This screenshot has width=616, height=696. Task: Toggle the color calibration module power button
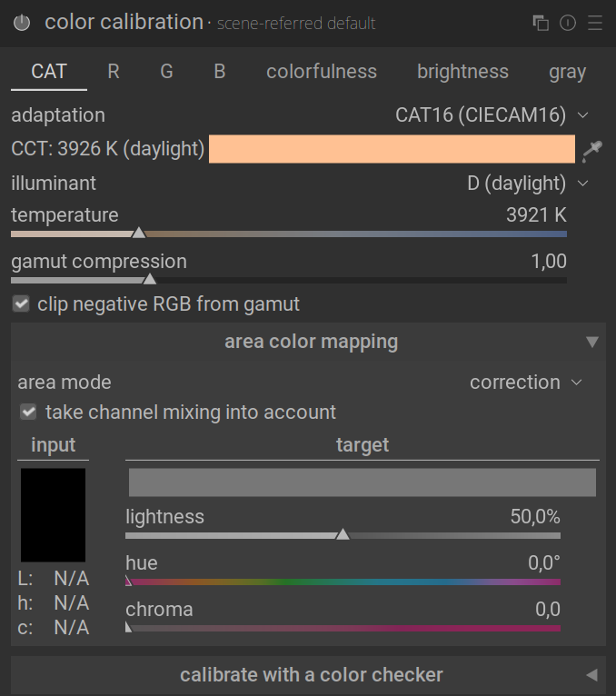point(22,23)
